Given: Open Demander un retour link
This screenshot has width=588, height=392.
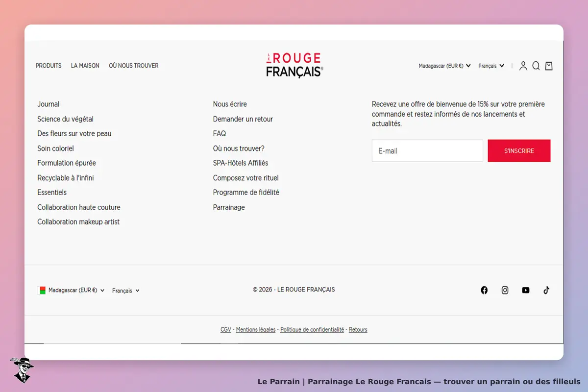Looking at the screenshot, I should (243, 119).
